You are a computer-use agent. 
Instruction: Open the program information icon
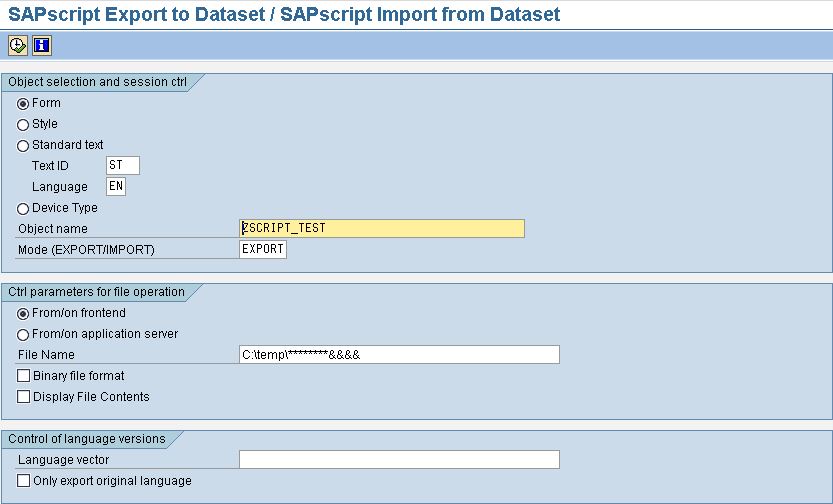tap(42, 45)
